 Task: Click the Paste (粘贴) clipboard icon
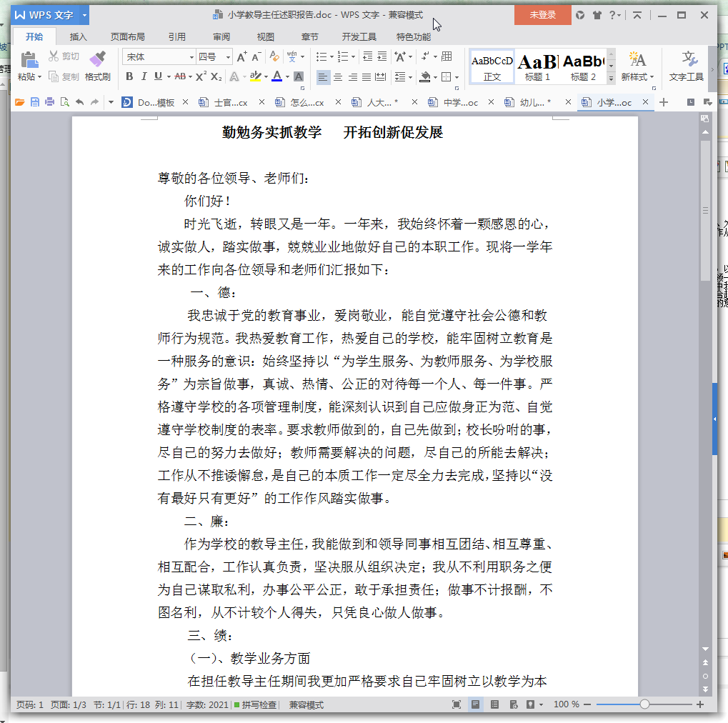coord(29,59)
